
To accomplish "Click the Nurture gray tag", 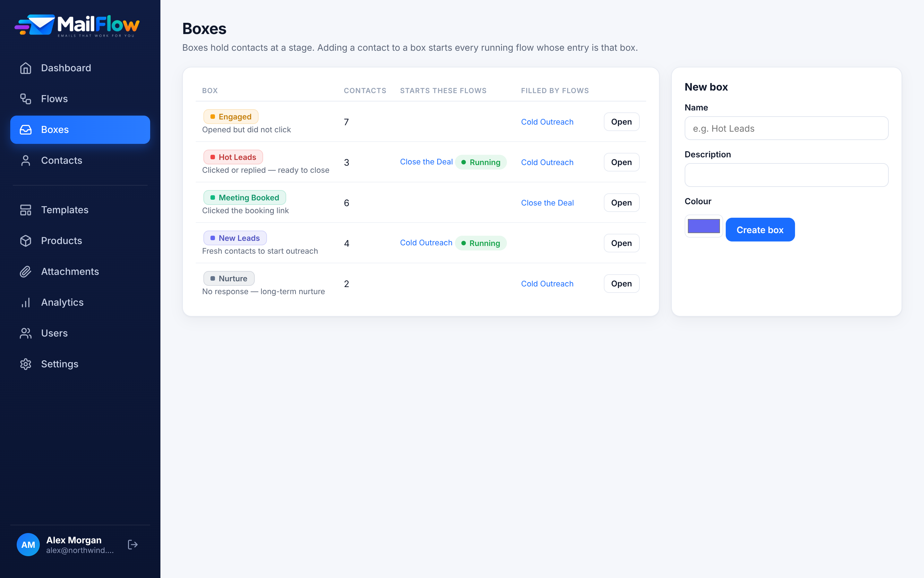I will [229, 279].
